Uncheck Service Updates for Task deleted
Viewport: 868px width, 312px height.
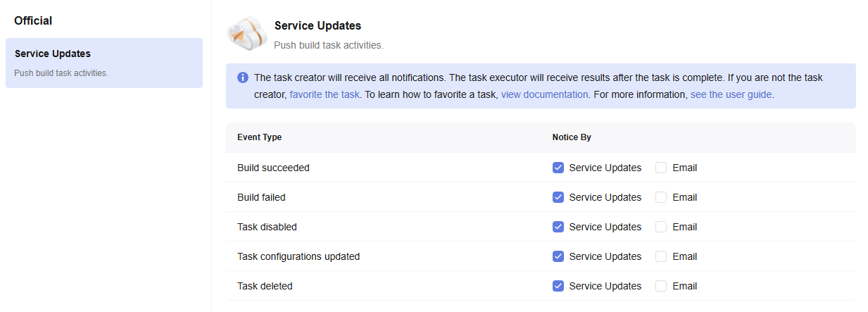click(558, 286)
